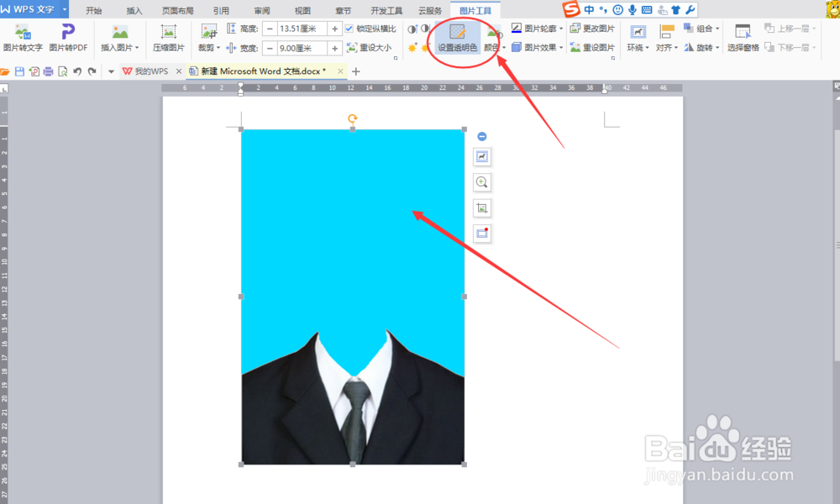Viewport: 840px width, 504px height.
Task: Click the undo arrow icon
Action: coord(77,71)
